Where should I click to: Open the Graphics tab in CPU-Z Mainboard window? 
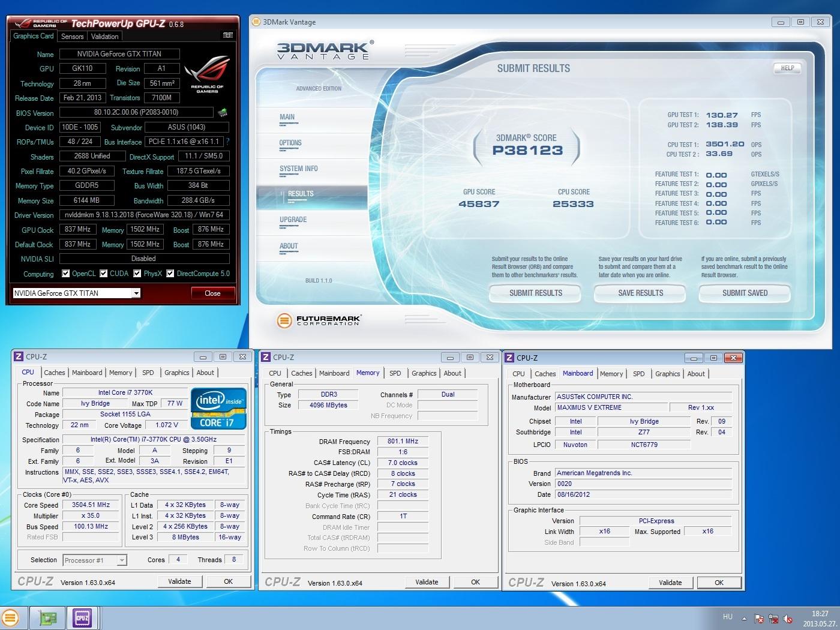(668, 374)
